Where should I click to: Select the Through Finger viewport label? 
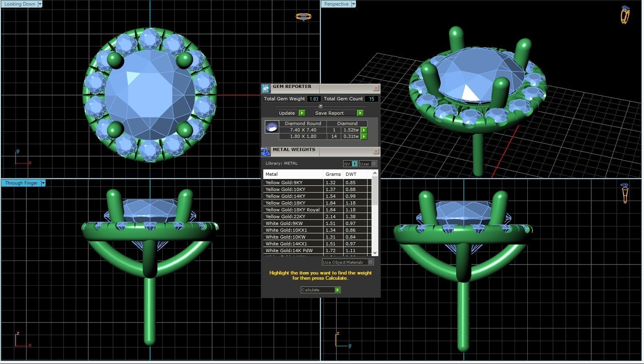tap(21, 183)
